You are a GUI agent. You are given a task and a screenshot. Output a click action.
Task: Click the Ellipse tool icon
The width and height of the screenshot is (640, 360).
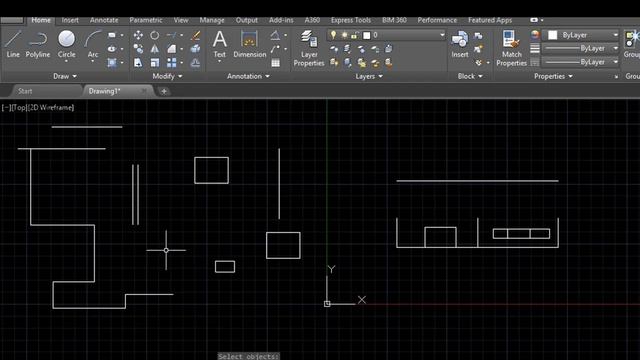click(112, 49)
